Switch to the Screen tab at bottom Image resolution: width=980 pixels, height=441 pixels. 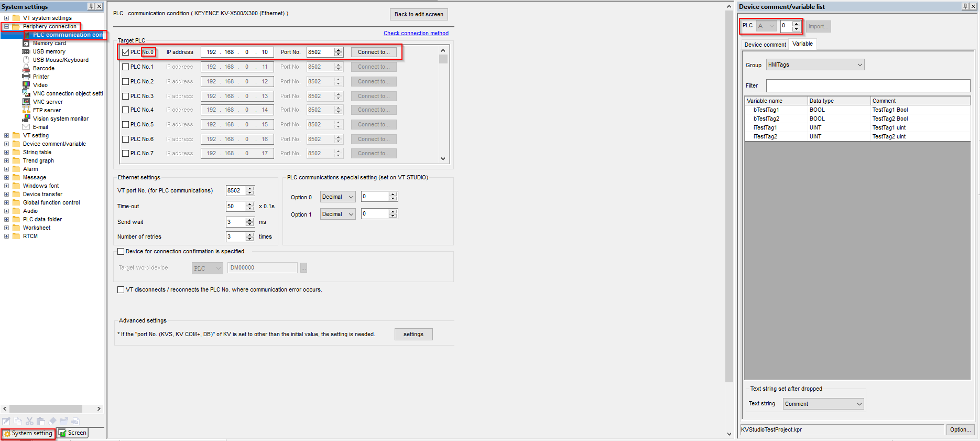point(73,433)
